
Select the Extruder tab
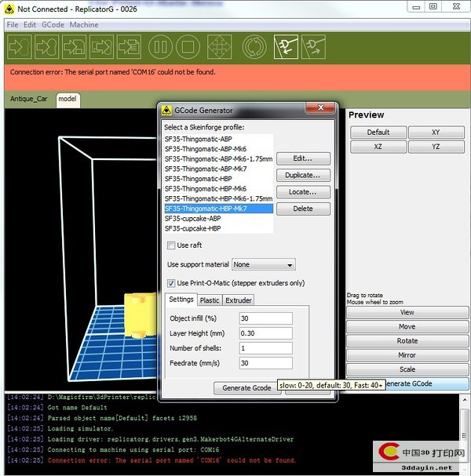(239, 300)
